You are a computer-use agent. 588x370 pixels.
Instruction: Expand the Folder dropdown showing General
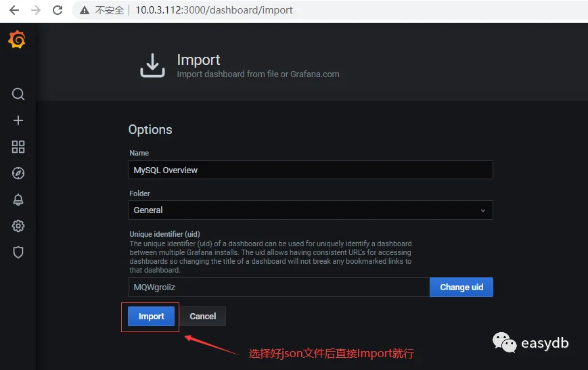click(x=311, y=210)
